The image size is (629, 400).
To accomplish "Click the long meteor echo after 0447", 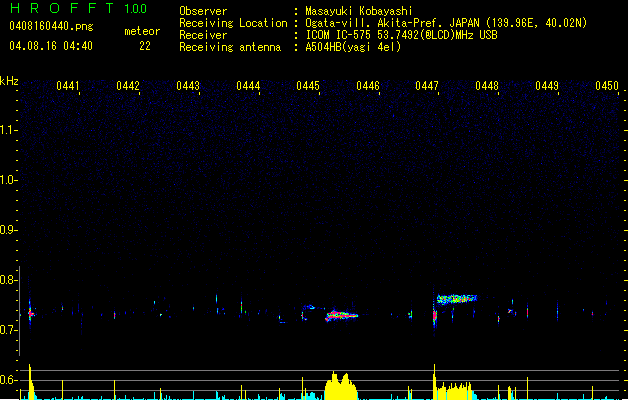I will point(457,299).
